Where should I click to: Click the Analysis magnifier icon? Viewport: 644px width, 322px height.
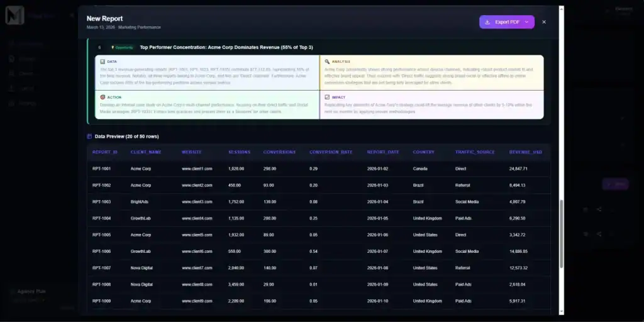pos(327,62)
